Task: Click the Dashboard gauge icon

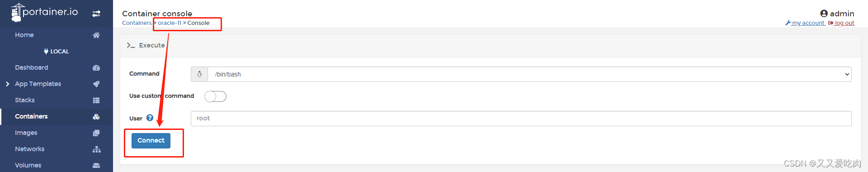Action: [96, 68]
